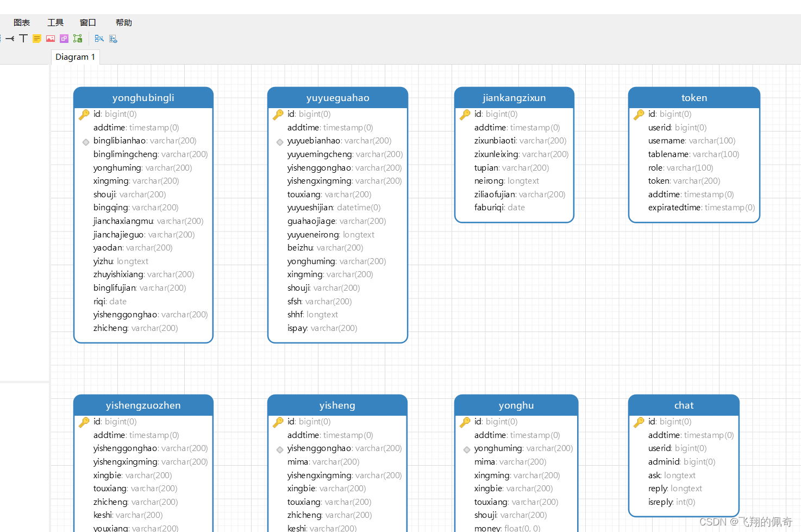Select the yellow Note tool

click(x=37, y=39)
